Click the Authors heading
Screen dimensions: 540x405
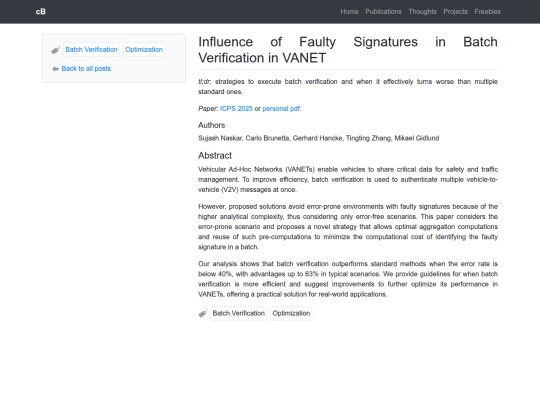coord(211,125)
